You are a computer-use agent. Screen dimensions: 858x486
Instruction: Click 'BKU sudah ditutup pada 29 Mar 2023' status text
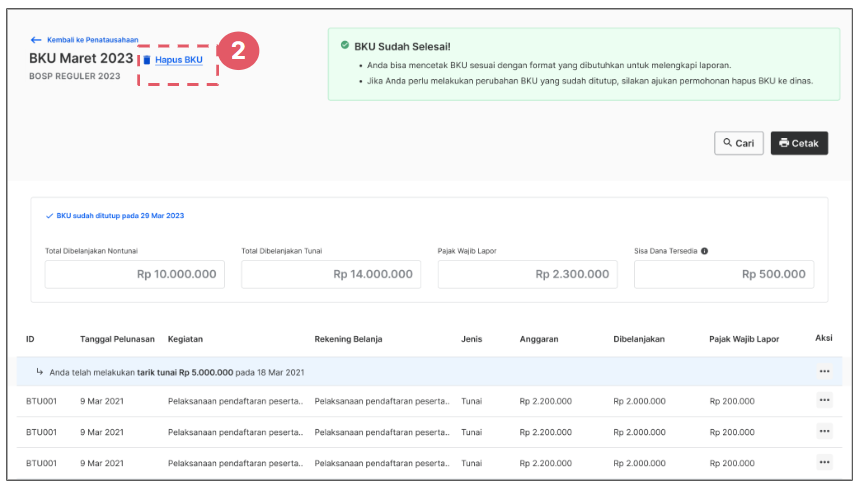click(120, 216)
